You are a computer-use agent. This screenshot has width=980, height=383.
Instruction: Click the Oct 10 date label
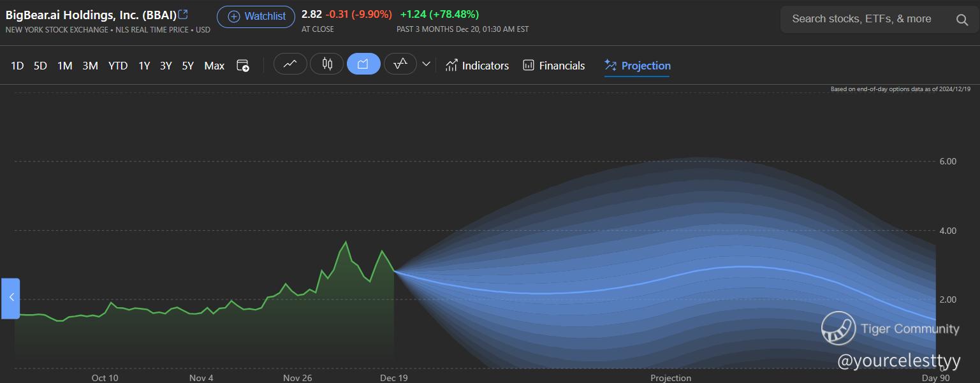tap(105, 378)
